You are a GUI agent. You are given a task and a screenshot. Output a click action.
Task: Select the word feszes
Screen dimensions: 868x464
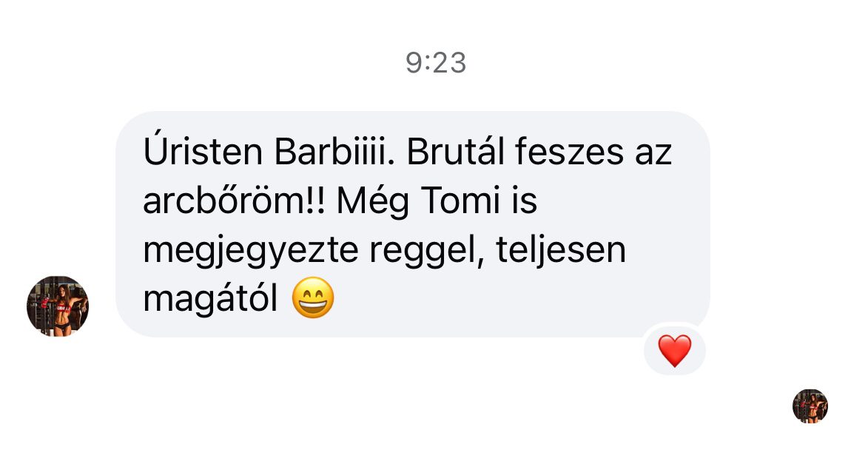[569, 151]
